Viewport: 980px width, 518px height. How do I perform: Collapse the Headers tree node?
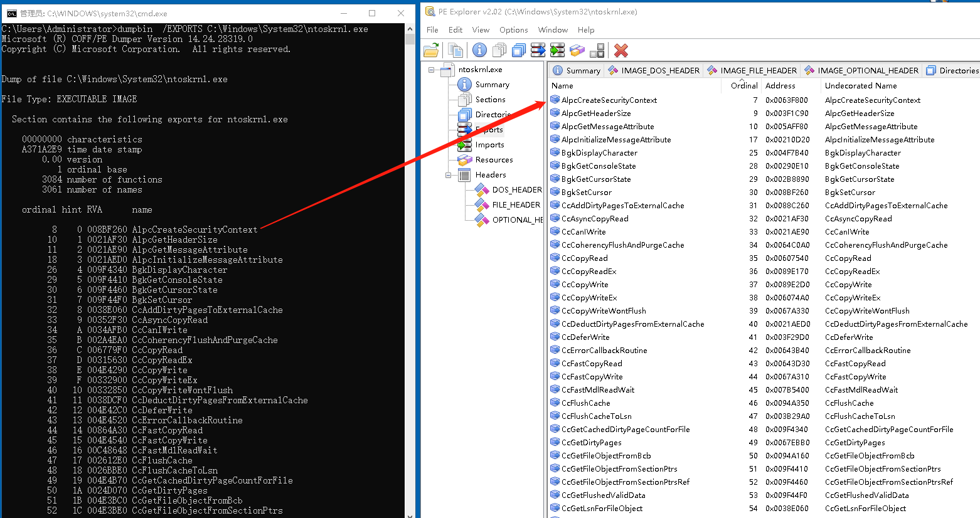[x=448, y=175]
